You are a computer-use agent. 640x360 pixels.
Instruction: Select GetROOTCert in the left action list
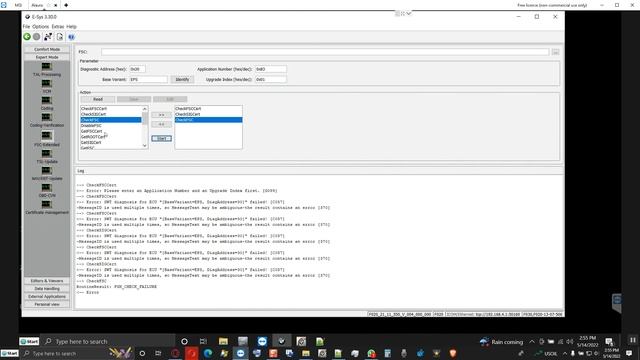[111, 137]
